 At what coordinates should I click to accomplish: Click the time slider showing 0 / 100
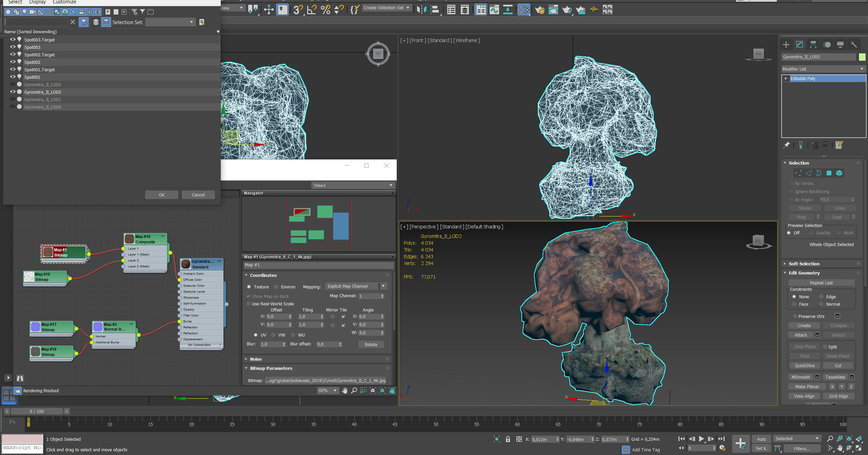pyautogui.click(x=37, y=411)
